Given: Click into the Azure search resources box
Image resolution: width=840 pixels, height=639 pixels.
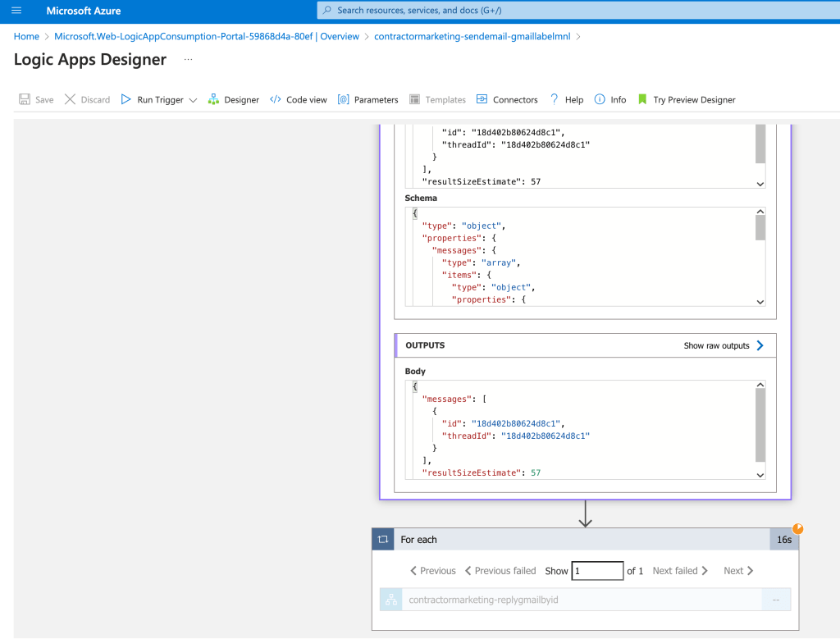Looking at the screenshot, I should (x=578, y=10).
